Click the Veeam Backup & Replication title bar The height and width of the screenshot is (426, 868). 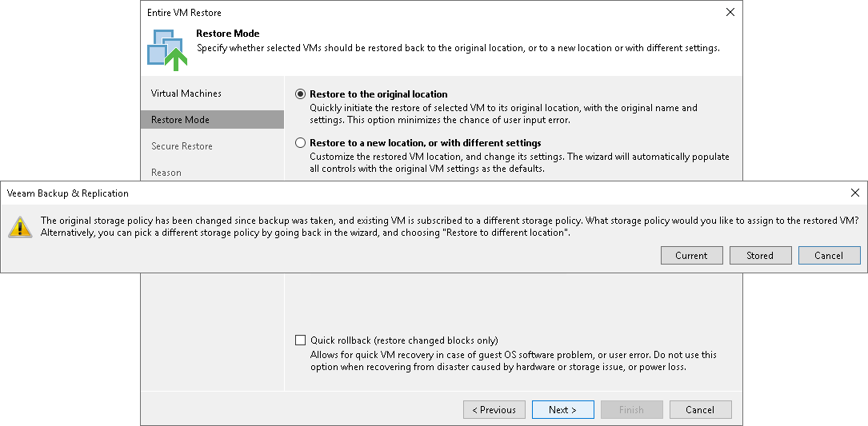click(x=400, y=193)
